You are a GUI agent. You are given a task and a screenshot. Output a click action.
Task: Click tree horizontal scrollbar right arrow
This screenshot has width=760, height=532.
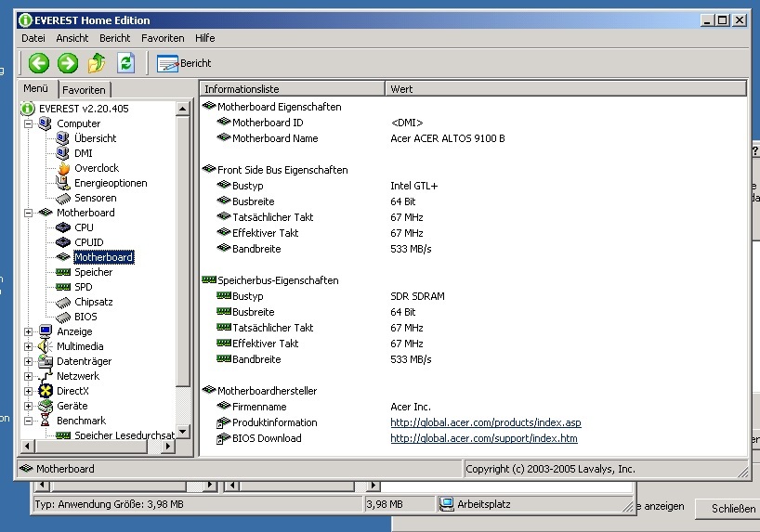168,447
